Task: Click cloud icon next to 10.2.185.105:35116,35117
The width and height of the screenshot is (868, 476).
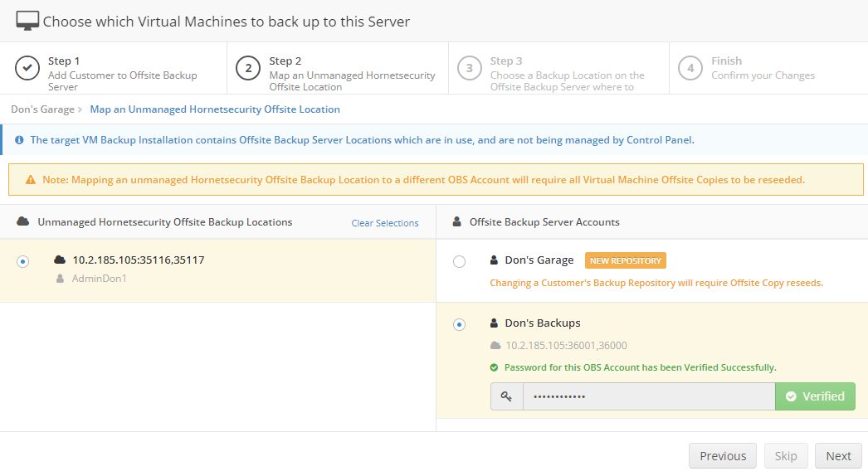Action: click(x=60, y=260)
